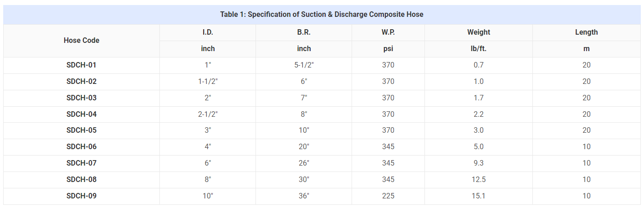Image resolution: width=644 pixels, height=208 pixels.
Task: Select the W.P. column header
Action: 388,32
